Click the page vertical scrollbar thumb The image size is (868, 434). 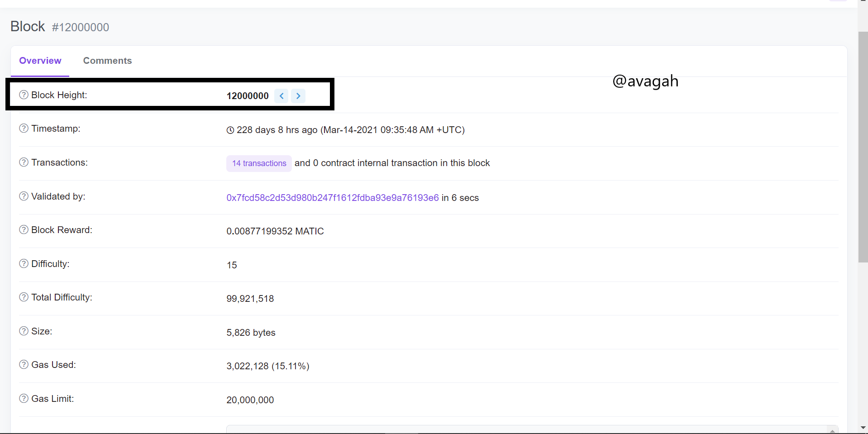(863, 147)
